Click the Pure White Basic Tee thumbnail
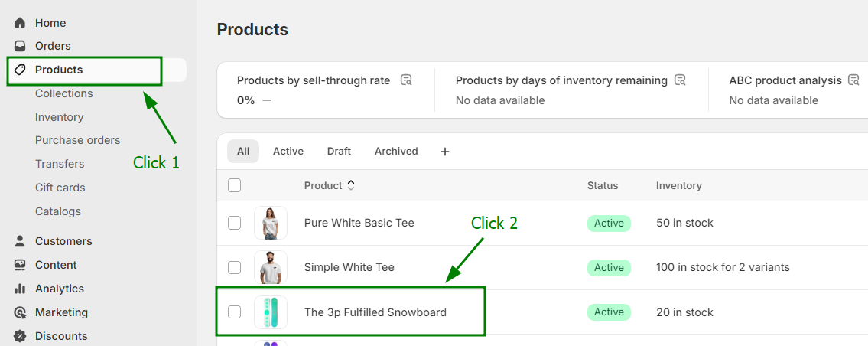 (271, 223)
